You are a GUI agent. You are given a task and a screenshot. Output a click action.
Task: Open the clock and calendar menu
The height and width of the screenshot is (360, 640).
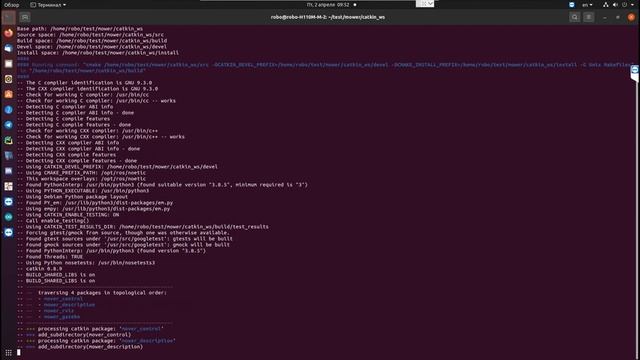click(328, 4)
